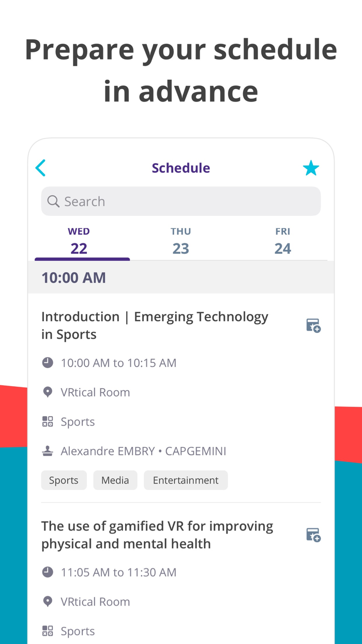This screenshot has width=362, height=644.
Task: Add Introduction session to my schedule
Action: pyautogui.click(x=313, y=325)
